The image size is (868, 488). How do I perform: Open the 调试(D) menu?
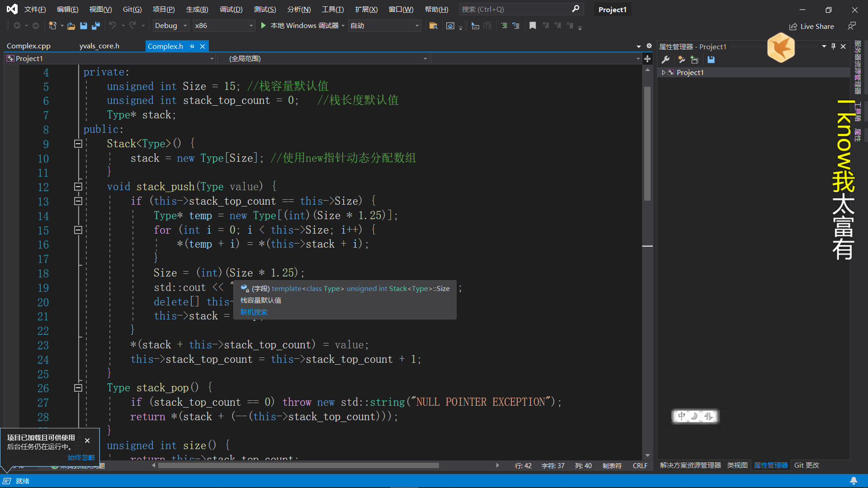click(231, 9)
